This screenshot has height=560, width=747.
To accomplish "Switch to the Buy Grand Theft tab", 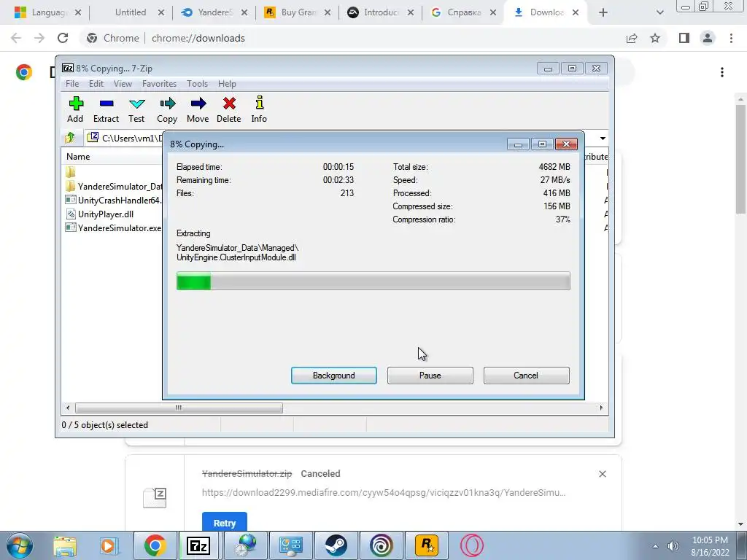I will [x=298, y=12].
